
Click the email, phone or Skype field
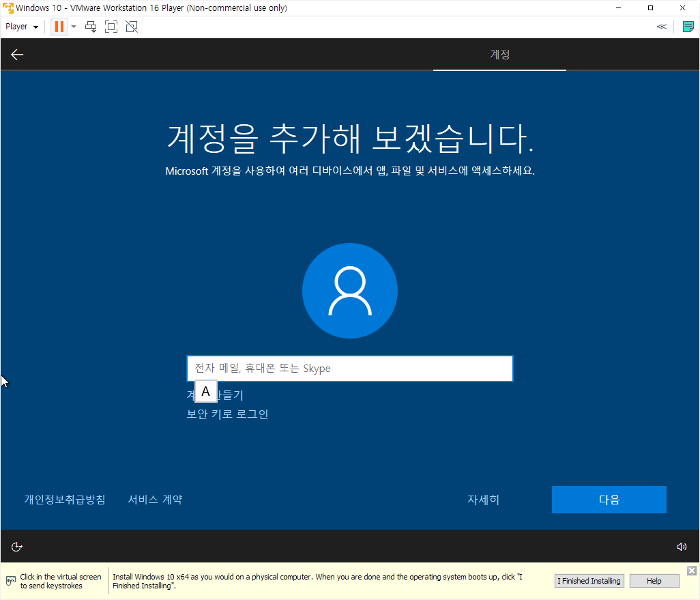(x=350, y=369)
